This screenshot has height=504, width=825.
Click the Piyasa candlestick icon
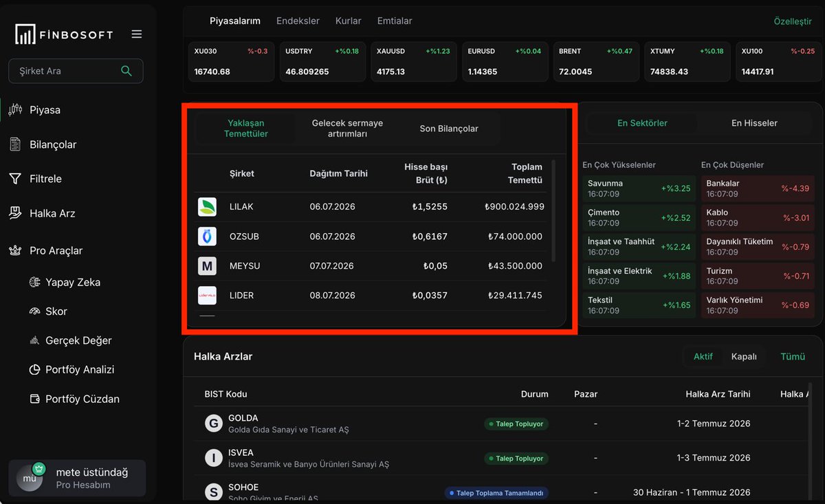(x=15, y=109)
